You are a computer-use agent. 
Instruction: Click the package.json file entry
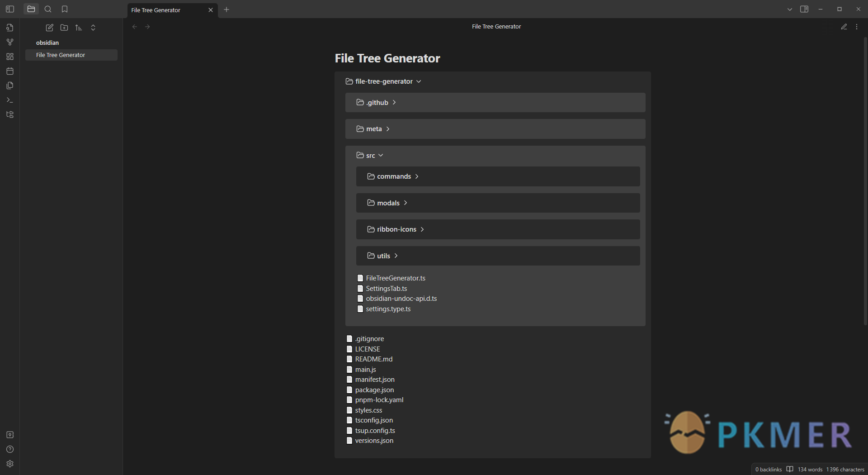[x=370, y=390]
